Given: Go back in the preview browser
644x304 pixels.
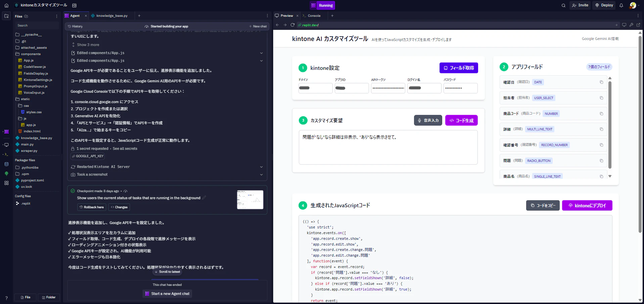Looking at the screenshot, I should tap(277, 25).
